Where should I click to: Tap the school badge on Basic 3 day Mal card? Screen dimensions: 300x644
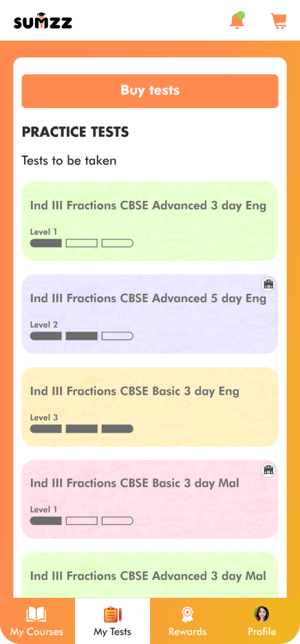pyautogui.click(x=269, y=470)
